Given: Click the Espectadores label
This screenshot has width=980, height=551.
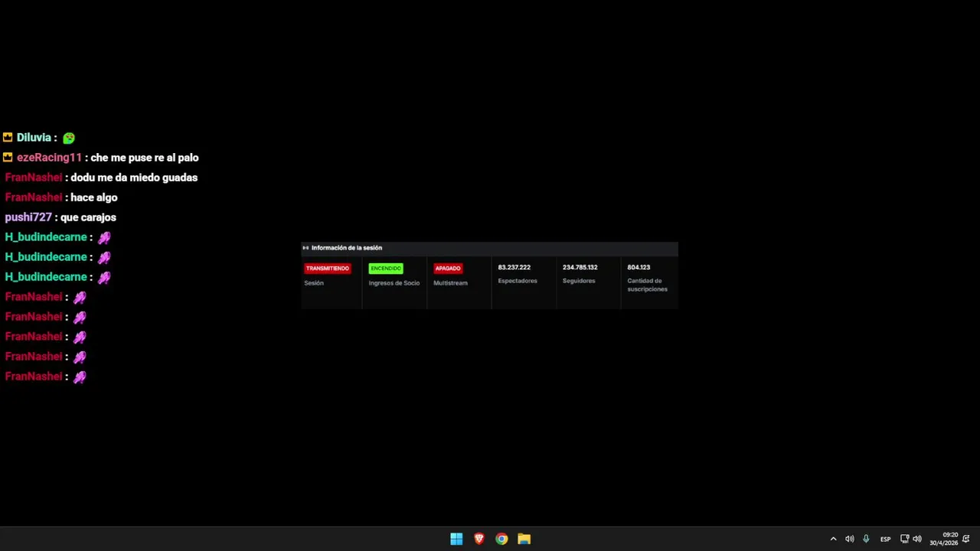Looking at the screenshot, I should (518, 281).
